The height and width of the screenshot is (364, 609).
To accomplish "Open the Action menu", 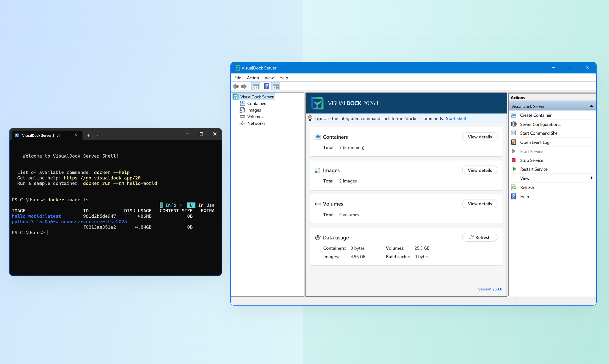I will pos(253,78).
